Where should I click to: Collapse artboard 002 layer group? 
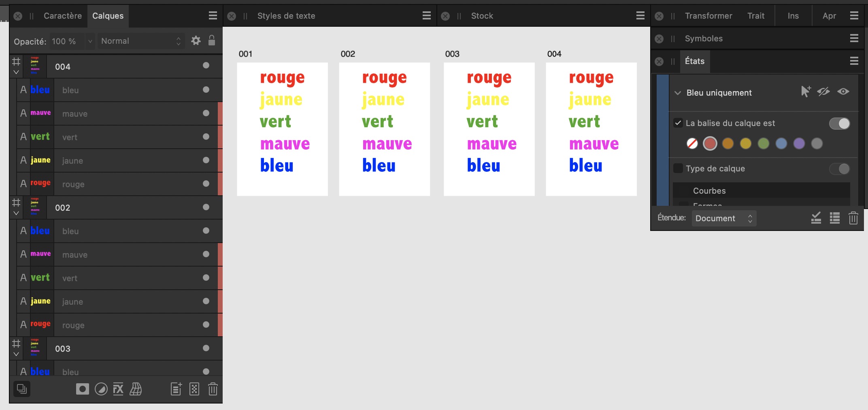pos(16,214)
